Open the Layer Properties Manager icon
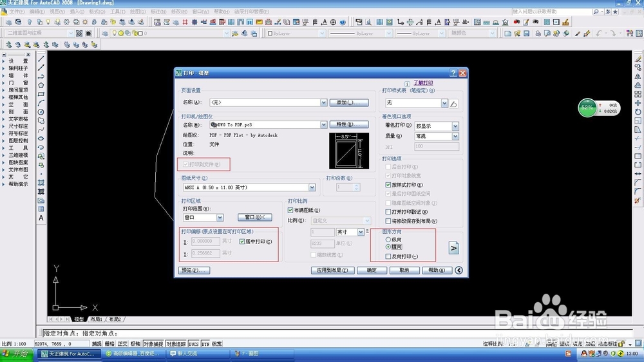The width and height of the screenshot is (644, 362). point(105,33)
